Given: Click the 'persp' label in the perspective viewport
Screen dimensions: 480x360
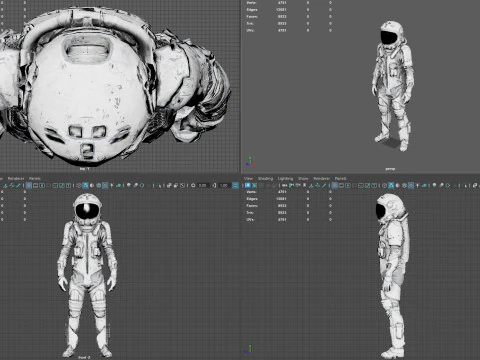Looking at the screenshot, I should (x=390, y=169).
